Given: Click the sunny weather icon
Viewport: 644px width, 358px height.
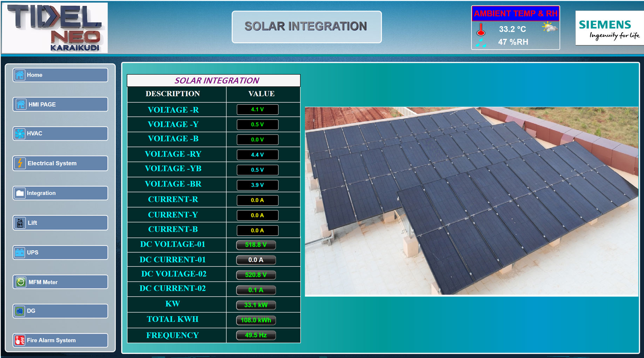Looking at the screenshot, I should [549, 27].
